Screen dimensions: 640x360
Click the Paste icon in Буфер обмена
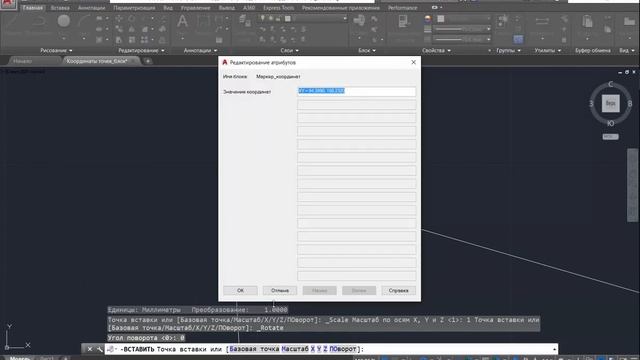click(587, 21)
